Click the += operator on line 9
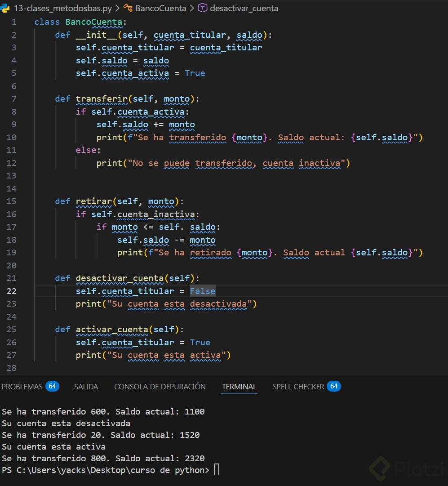The width and height of the screenshot is (448, 486). (x=158, y=125)
